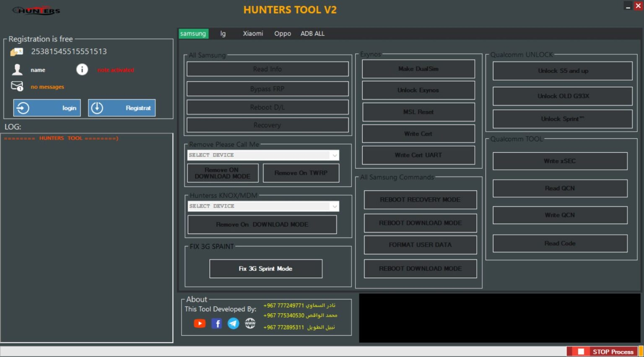Click inside the LOG output area
This screenshot has width=644, height=357.
(87, 238)
